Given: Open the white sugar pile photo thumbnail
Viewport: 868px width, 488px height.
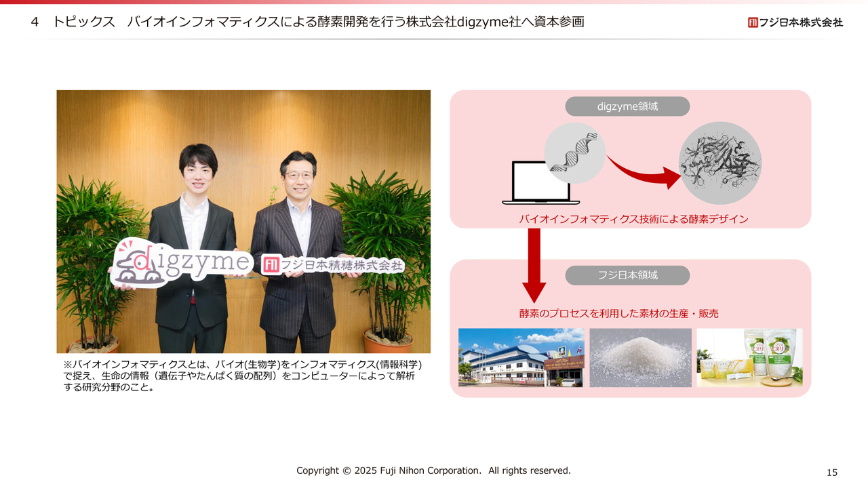Looking at the screenshot, I should click(x=641, y=358).
